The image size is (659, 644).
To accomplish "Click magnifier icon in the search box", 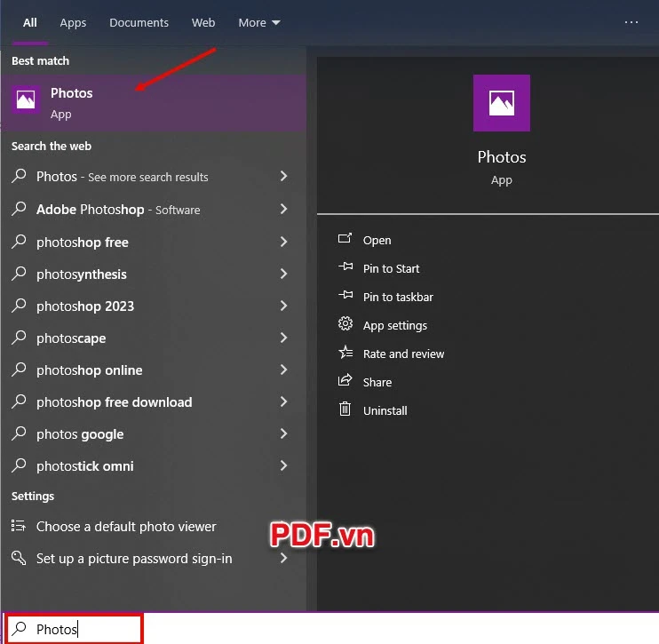I will 19,628.
